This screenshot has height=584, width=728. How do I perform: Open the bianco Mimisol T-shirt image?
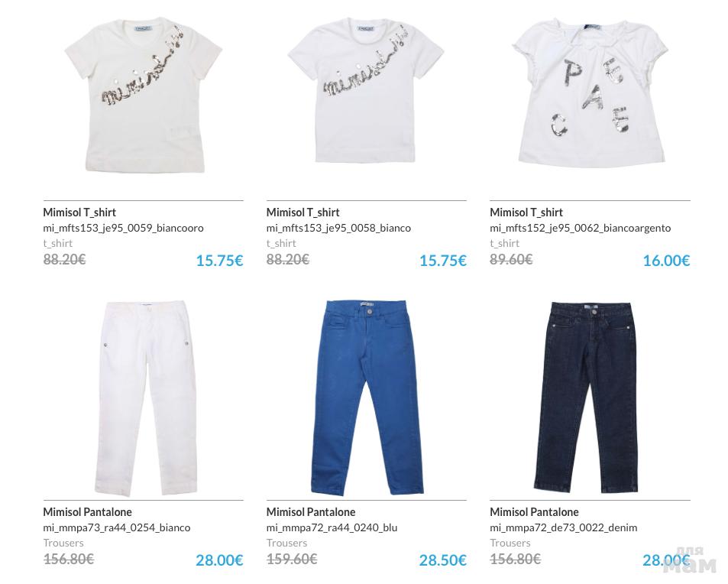coord(367,91)
